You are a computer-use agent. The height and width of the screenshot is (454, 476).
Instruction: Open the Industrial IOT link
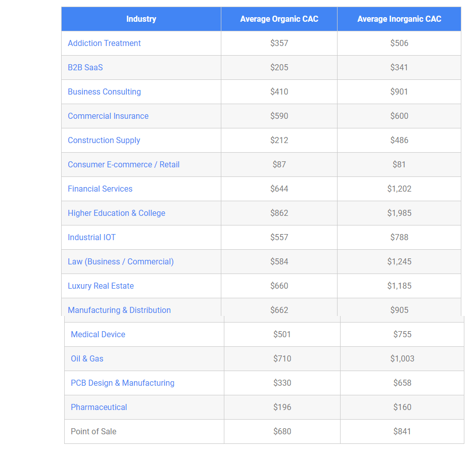click(91, 238)
